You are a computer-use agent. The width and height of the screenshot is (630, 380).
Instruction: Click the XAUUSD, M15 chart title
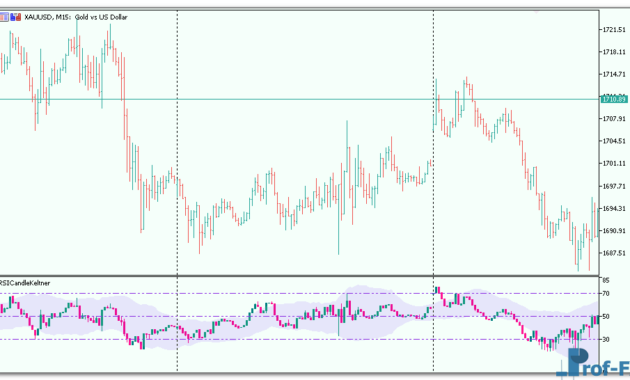click(x=76, y=17)
